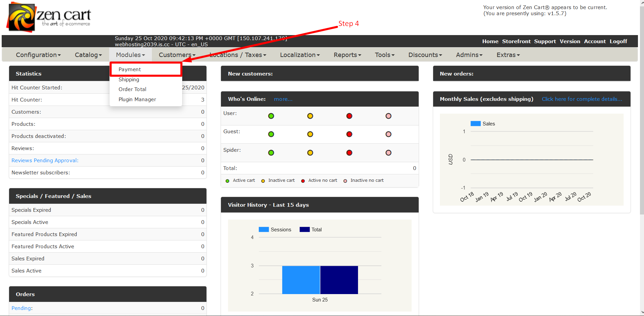Toggle the Sessions legend swatch in visitor chart
Screen dimensions: 644x316
[x=264, y=230]
